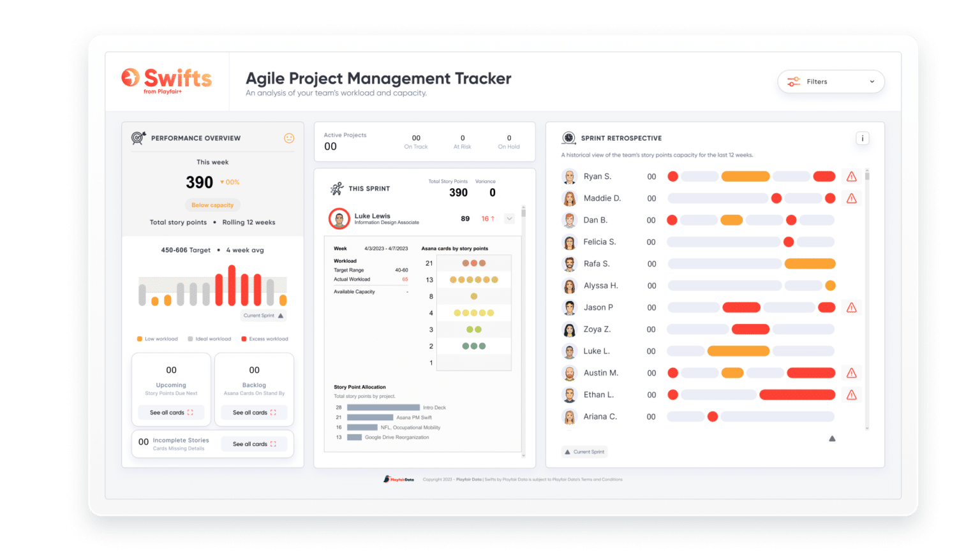This screenshot has width=980, height=551.
Task: Click the warning triangle next to Ethan L.
Action: coord(851,394)
